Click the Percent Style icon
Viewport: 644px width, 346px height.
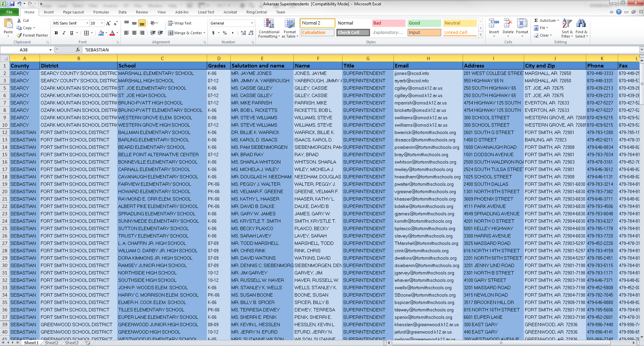225,33
